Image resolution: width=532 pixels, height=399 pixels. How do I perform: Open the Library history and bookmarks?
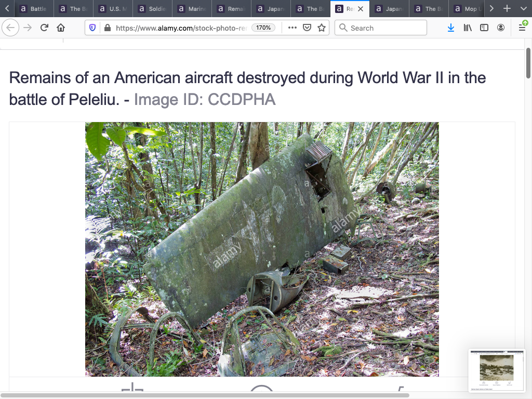[x=467, y=28]
